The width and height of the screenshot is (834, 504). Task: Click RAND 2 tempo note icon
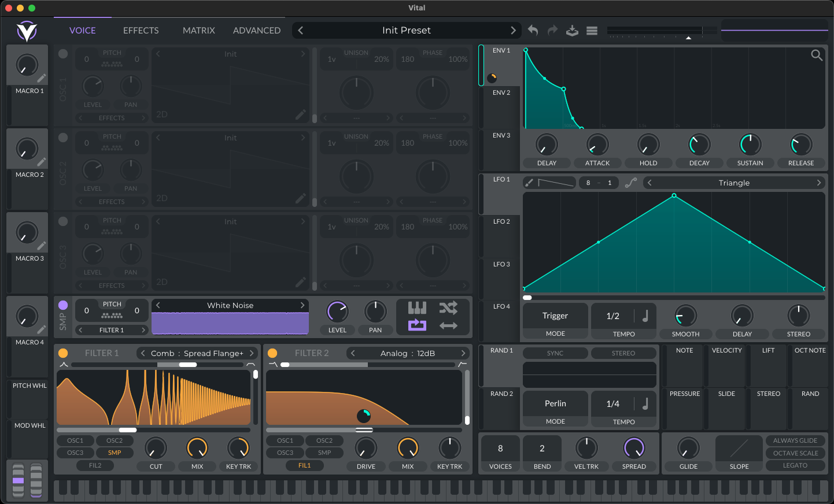[x=645, y=403]
